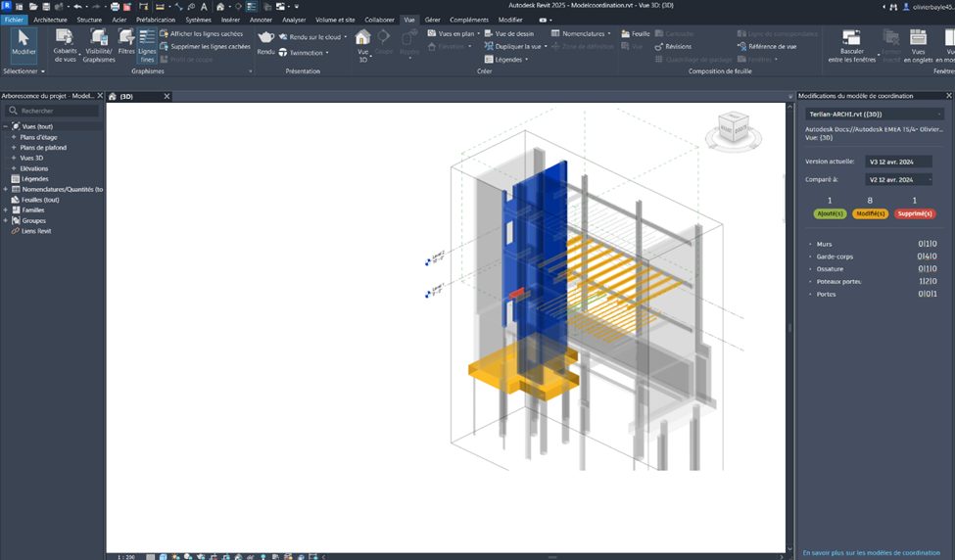
Task: Click the ViewCube in 3D view
Action: coord(734,129)
